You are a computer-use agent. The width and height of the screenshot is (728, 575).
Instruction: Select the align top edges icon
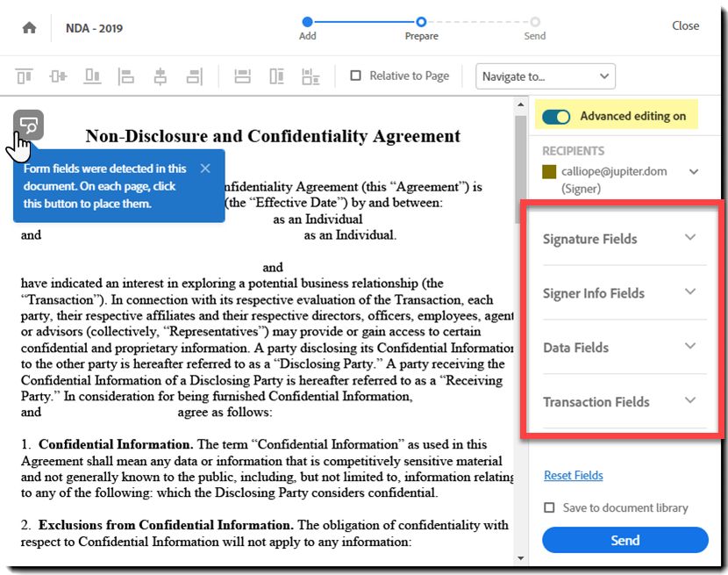[25, 76]
